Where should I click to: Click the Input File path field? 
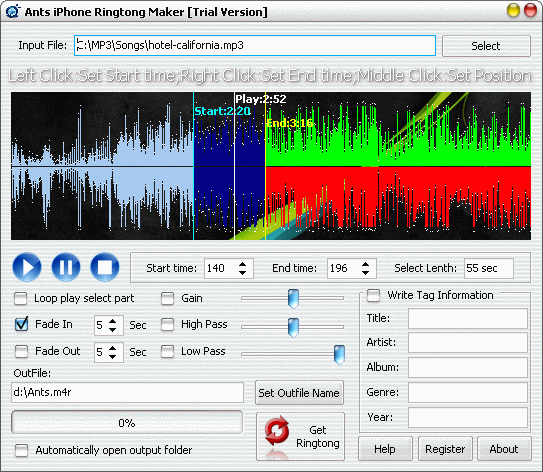[x=255, y=45]
